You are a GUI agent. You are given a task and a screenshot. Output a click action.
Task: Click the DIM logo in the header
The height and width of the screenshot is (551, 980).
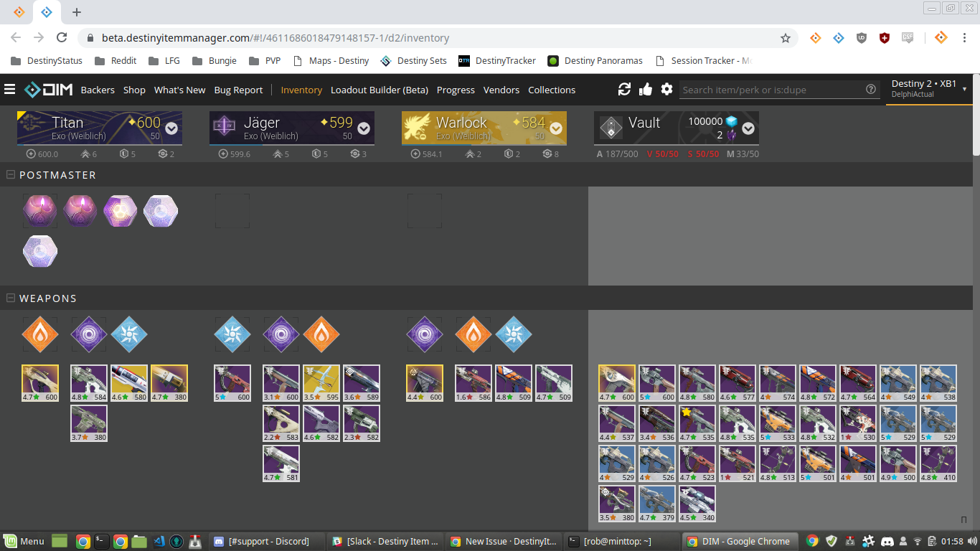pos(46,89)
